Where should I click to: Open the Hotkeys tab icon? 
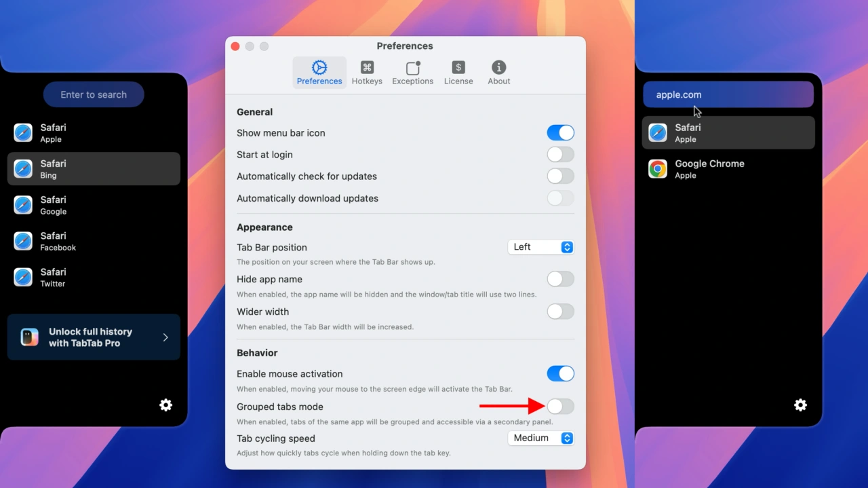click(x=367, y=68)
